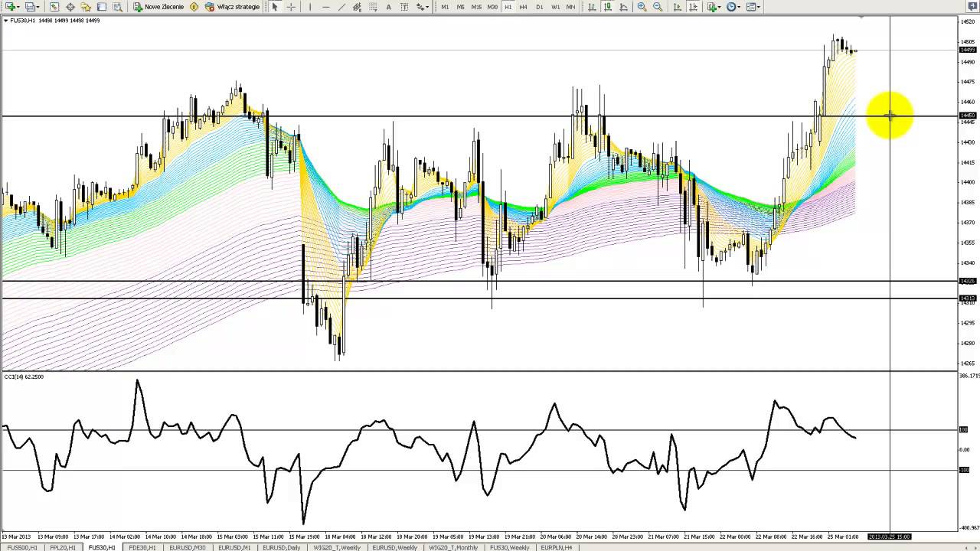Switch to the FDE30,H1 chart tab
This screenshot has width=980, height=551.
click(142, 547)
